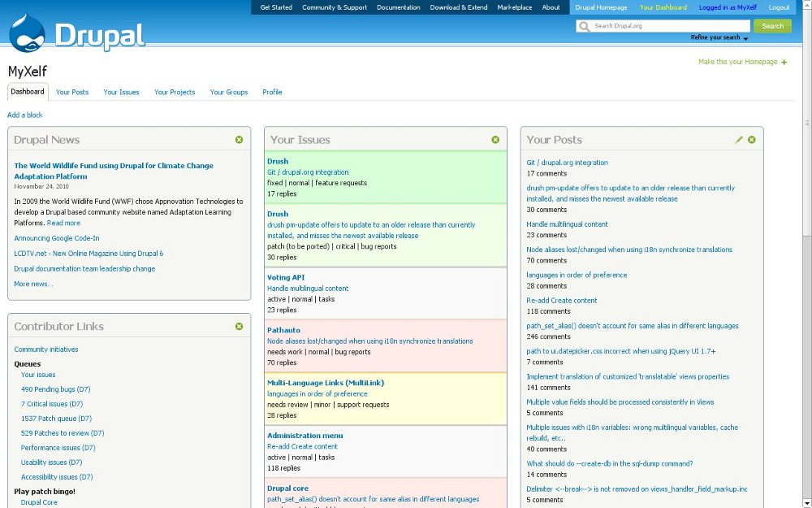The height and width of the screenshot is (508, 812).
Task: Click plus icon beside Make this your Homepage
Action: coord(784,63)
